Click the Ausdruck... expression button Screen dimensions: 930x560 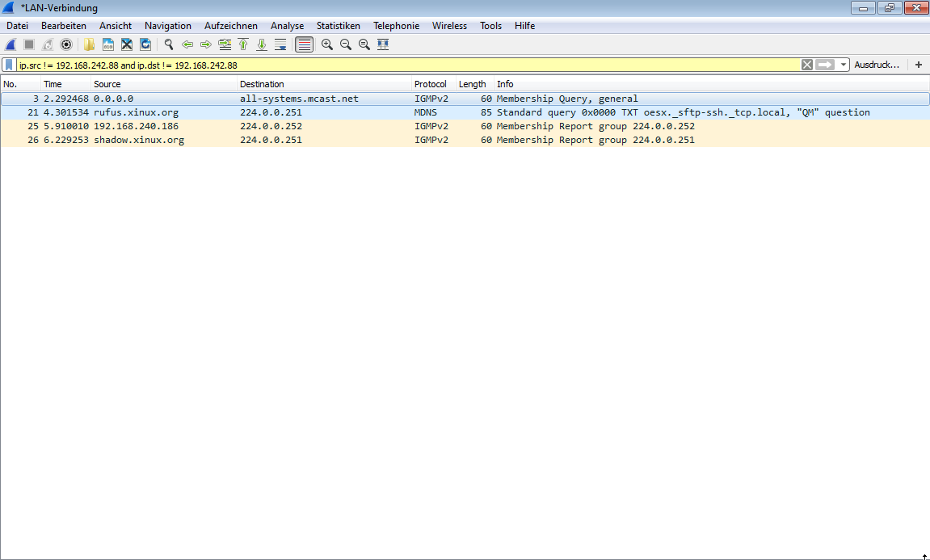pos(877,65)
